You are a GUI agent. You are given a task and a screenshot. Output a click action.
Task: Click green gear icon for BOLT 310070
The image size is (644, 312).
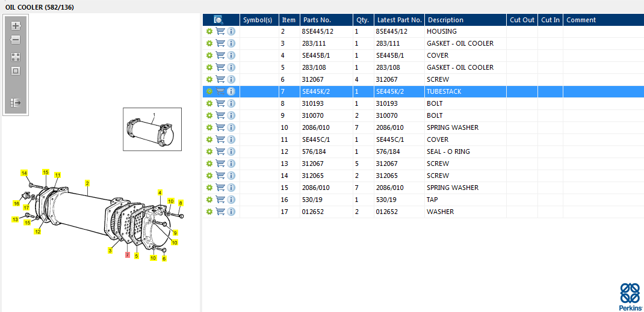click(209, 115)
